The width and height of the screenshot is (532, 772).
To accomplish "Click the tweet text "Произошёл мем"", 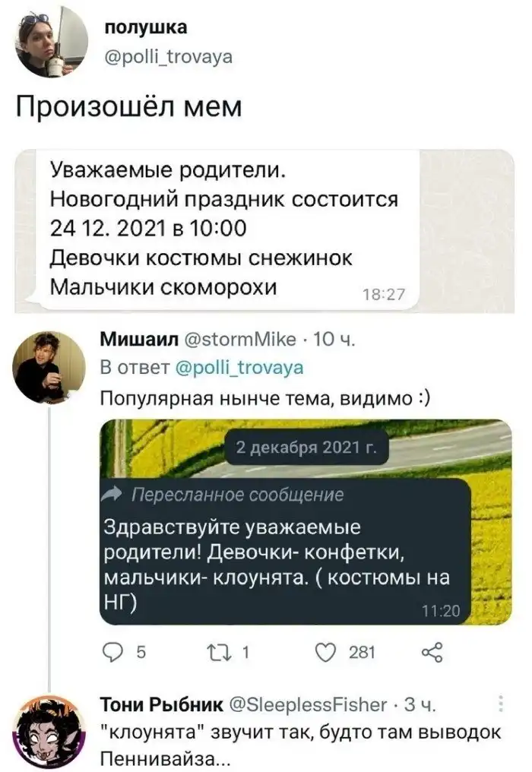I will (x=129, y=107).
